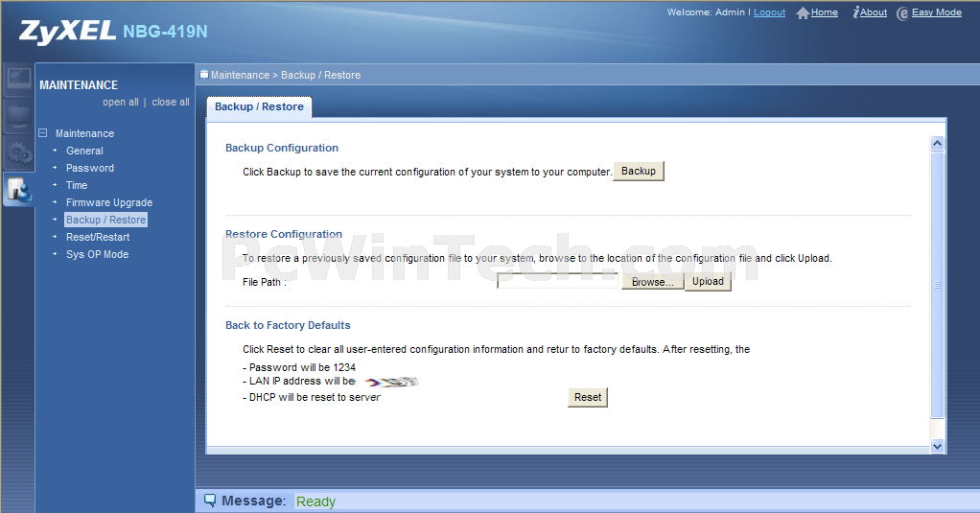Screen dimensions: 980x513
Task: Select Backup / Restore in sidebar
Action: pyautogui.click(x=105, y=220)
